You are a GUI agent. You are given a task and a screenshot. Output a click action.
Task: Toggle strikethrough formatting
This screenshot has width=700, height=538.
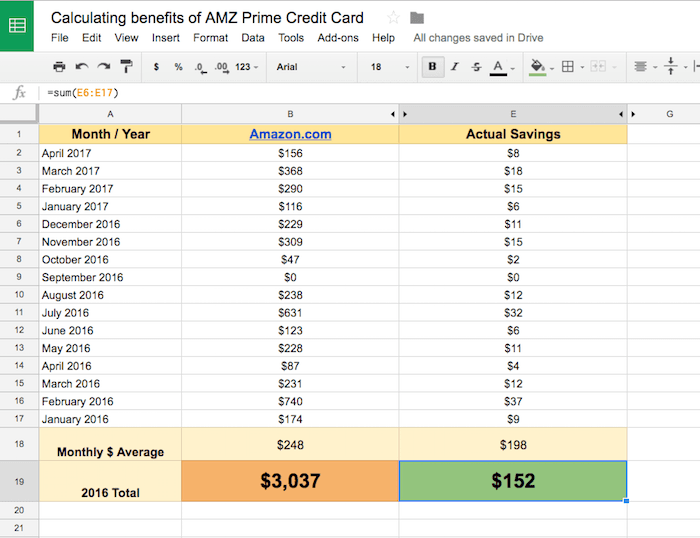(476, 67)
